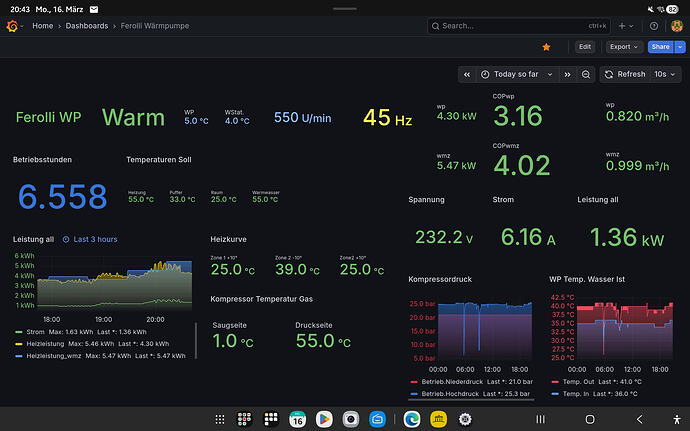This screenshot has height=431, width=690.
Task: Select the 550 U/min value
Action: (x=303, y=118)
